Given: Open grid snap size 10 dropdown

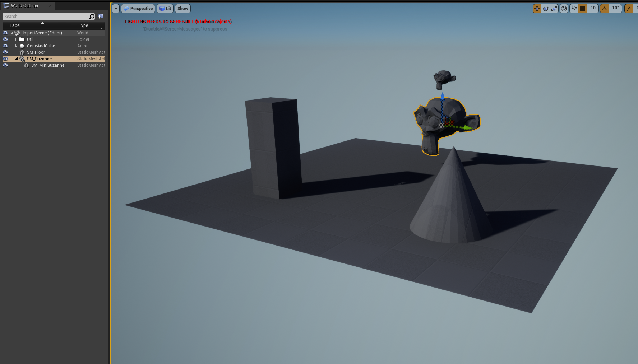Looking at the screenshot, I should pyautogui.click(x=593, y=9).
